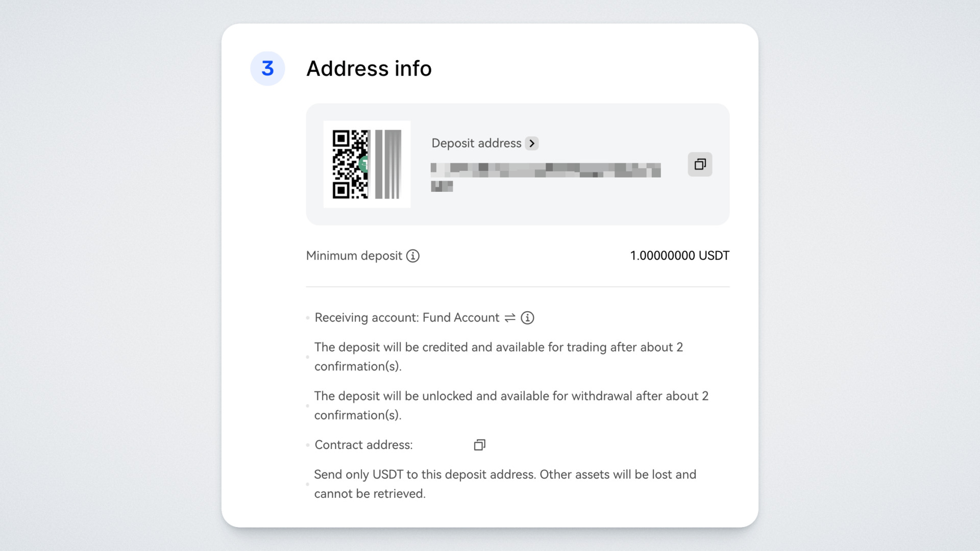Click the Receiving account info icon
The height and width of the screenshot is (551, 980).
coord(527,318)
